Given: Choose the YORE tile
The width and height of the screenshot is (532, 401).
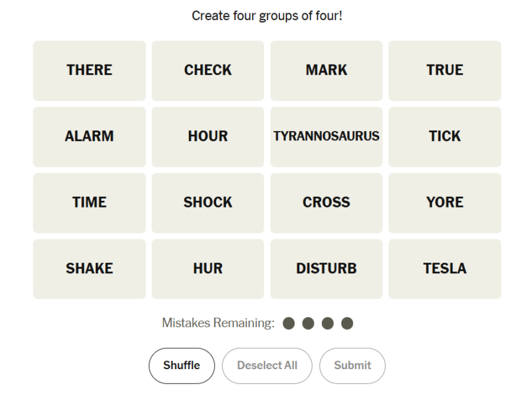Looking at the screenshot, I should (444, 203).
